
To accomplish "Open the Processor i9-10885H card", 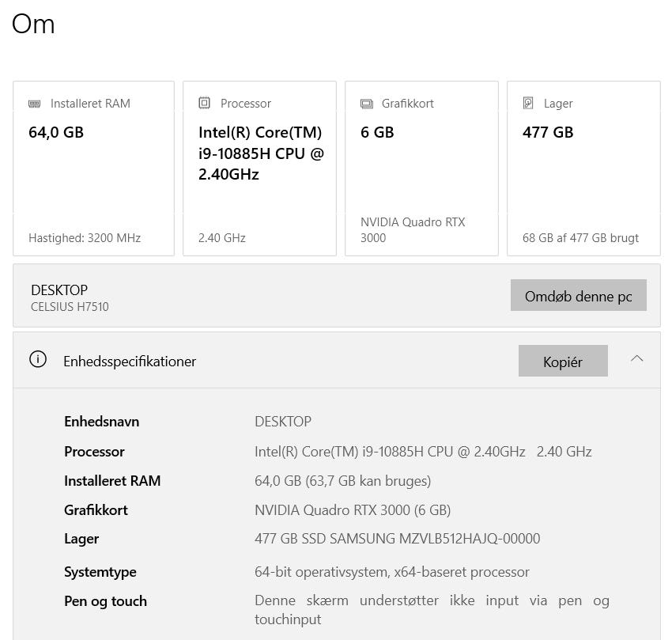I will pyautogui.click(x=259, y=198).
